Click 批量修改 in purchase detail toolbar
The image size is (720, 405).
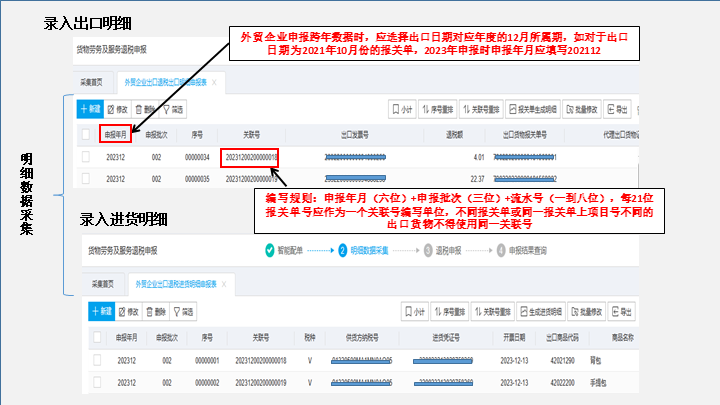(587, 312)
